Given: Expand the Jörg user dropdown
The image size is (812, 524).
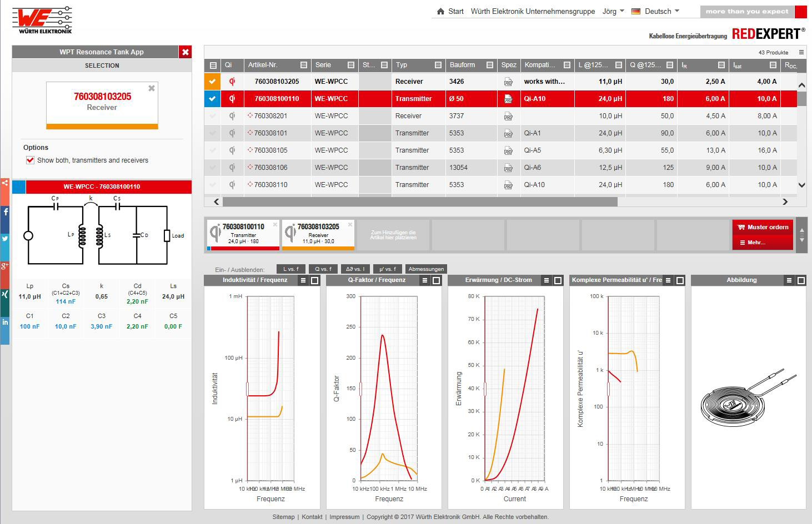Looking at the screenshot, I should point(613,11).
